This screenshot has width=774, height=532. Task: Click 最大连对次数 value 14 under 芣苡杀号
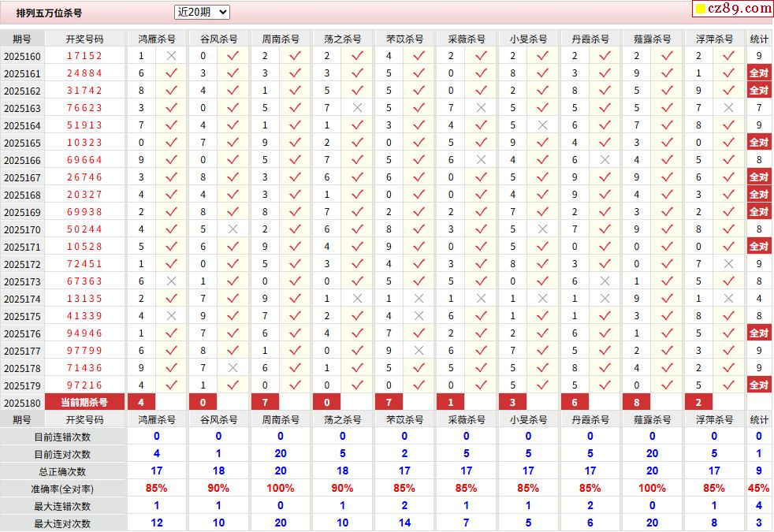(405, 523)
